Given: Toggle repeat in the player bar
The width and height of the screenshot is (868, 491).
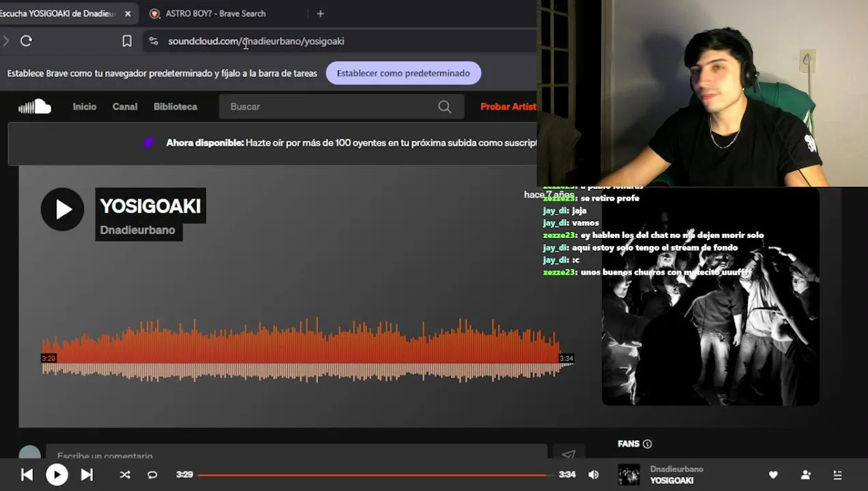Looking at the screenshot, I should pyautogui.click(x=152, y=475).
